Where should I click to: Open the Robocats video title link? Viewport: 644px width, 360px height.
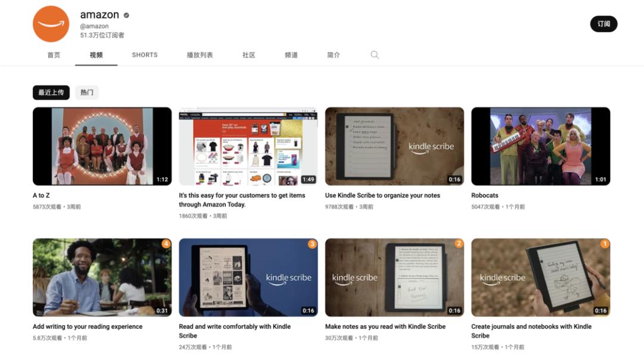[x=485, y=195]
